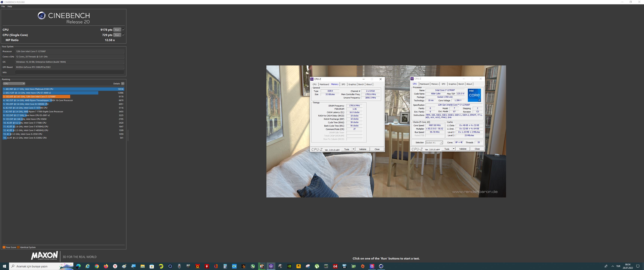Open the notification center icon
Screen dimensions: 644x270
coord(638,266)
